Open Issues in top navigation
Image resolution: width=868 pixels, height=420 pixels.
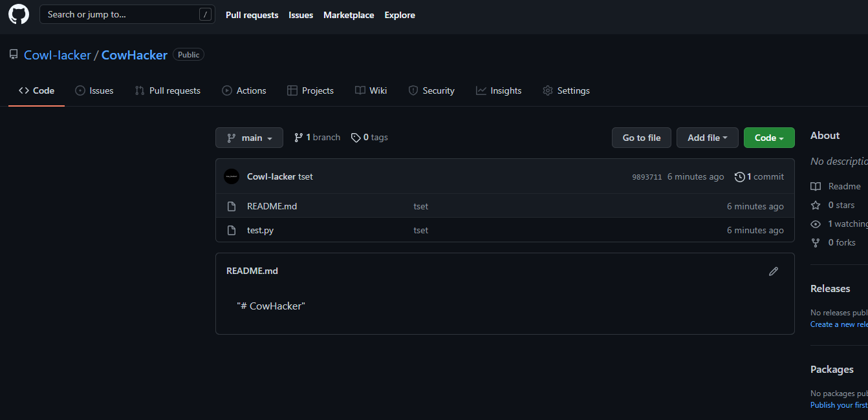click(301, 15)
